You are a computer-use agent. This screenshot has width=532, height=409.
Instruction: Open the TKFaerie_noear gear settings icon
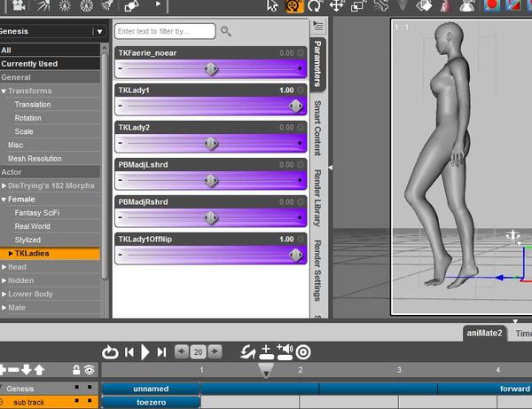coord(301,53)
